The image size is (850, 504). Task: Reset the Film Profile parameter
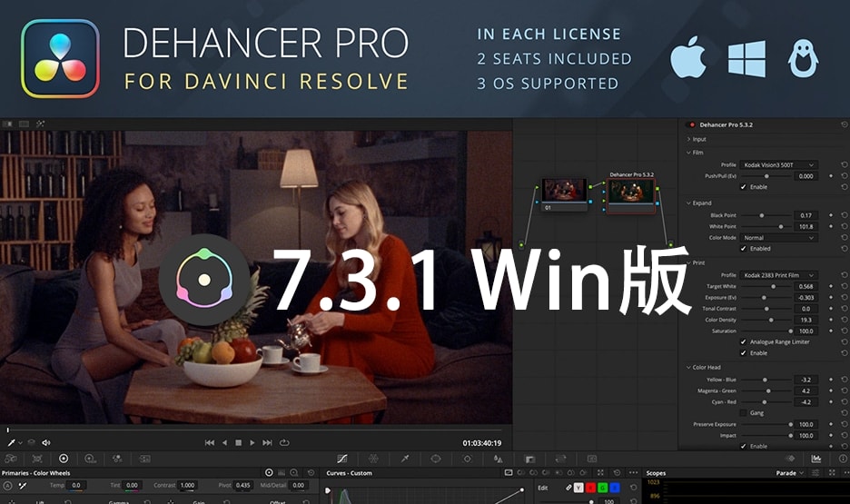pos(844,164)
